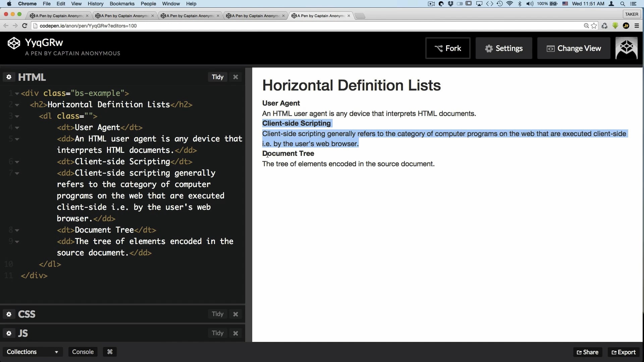Viewport: 644px width, 362px height.
Task: Open JS editor settings gear
Action: [x=9, y=333]
